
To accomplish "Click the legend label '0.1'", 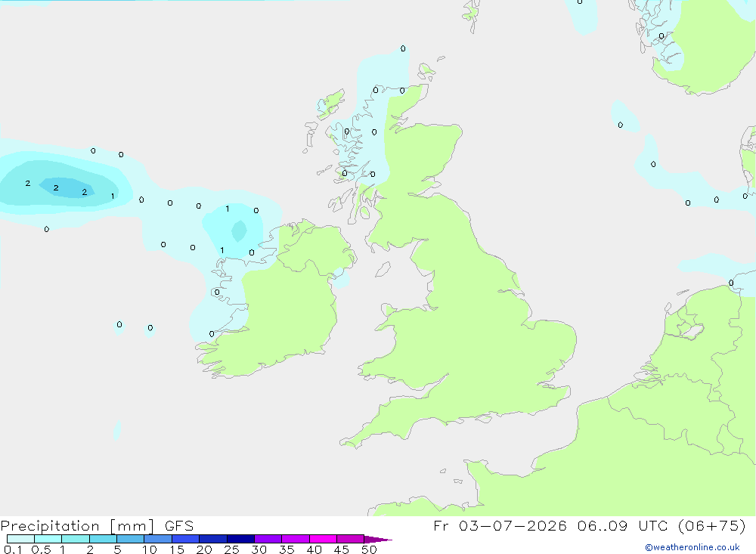I will coord(13,549).
